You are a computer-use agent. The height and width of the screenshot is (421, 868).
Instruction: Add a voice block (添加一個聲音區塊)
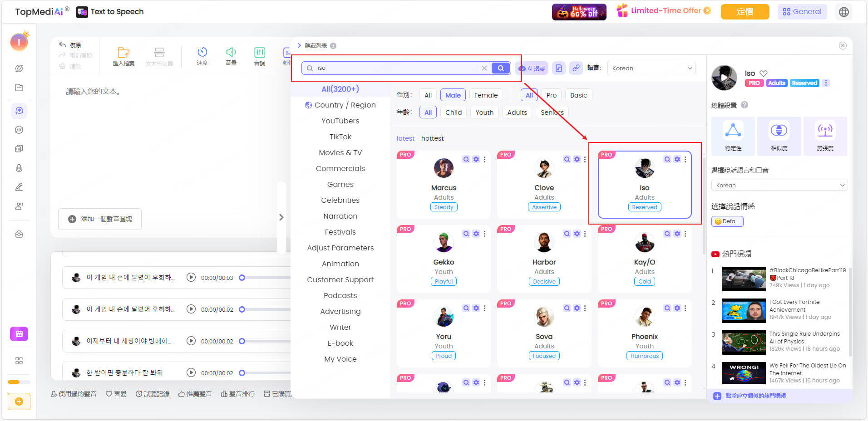(x=100, y=219)
